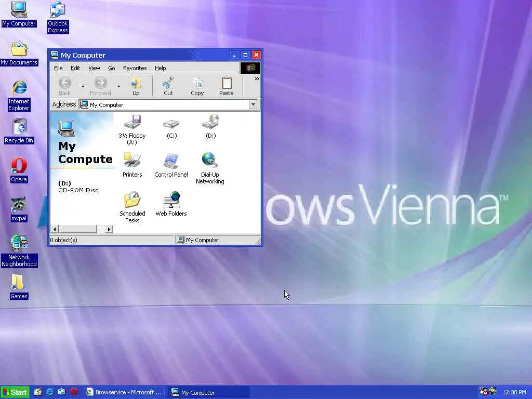Screen dimensions: 532x399
Task: Click My Computer taskbar button
Action: tap(210, 392)
